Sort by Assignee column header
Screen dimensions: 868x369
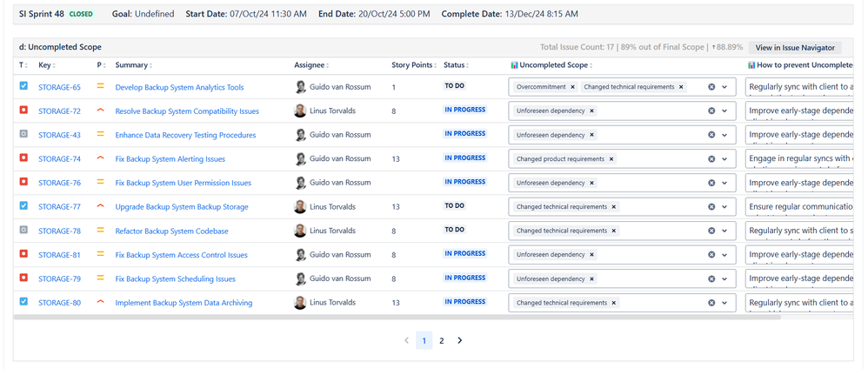311,64
